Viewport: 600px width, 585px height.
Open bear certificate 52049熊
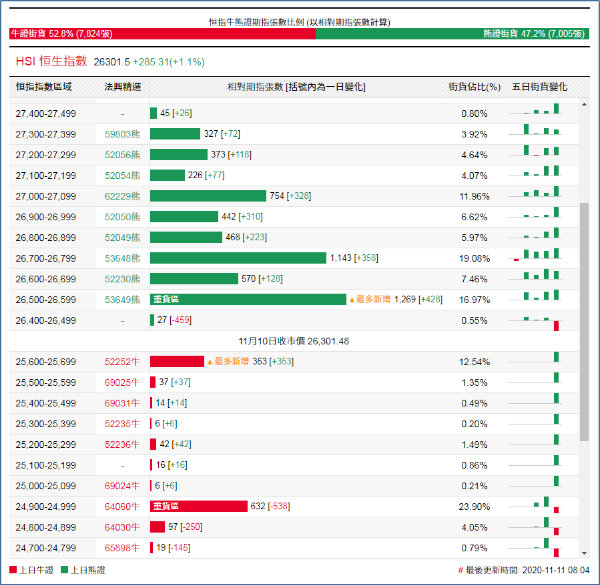tap(122, 238)
